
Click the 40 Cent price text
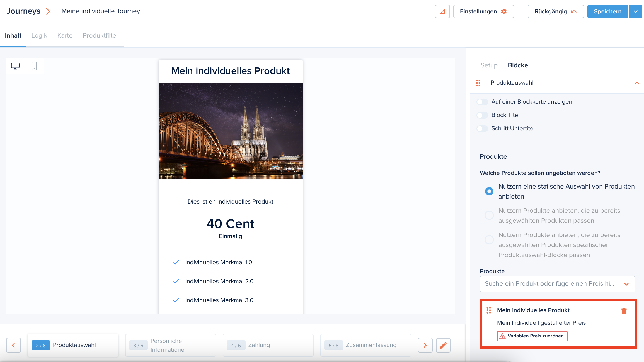231,224
